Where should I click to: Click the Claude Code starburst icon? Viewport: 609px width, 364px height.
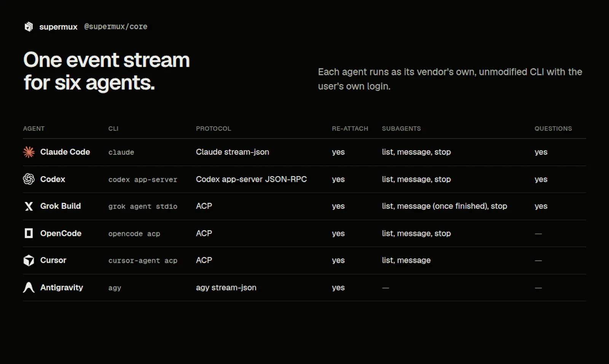click(x=29, y=152)
